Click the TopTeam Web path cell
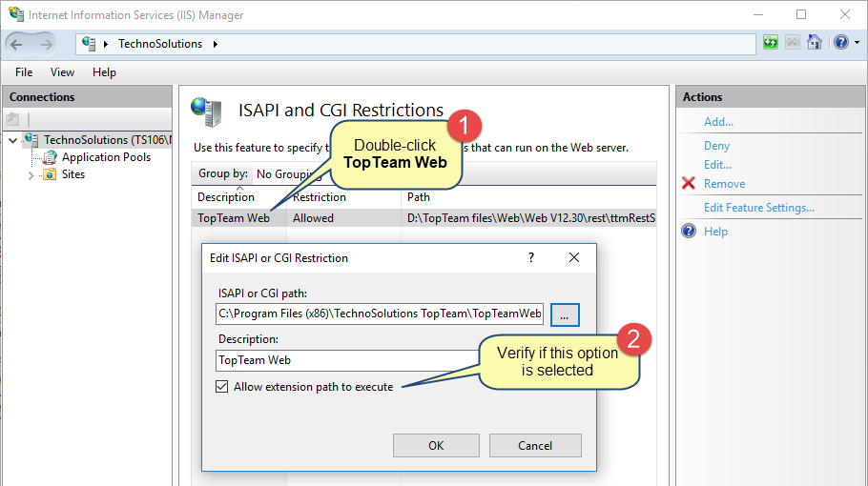 coord(531,218)
